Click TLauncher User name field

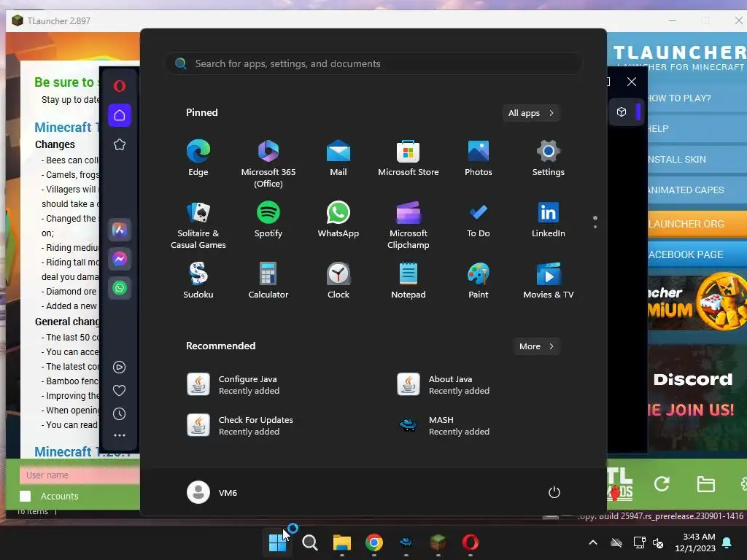[x=80, y=475]
